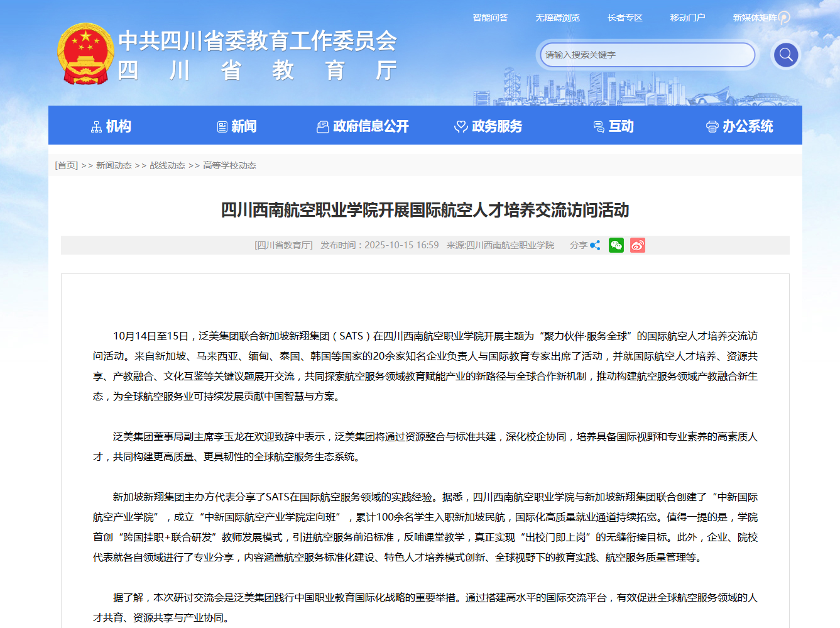Enable 无障碍浏览 mode
Image resolution: width=840 pixels, height=628 pixels.
(557, 18)
